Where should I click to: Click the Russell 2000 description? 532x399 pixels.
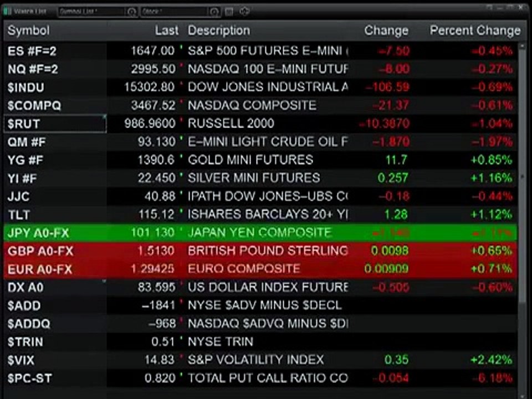(x=231, y=124)
